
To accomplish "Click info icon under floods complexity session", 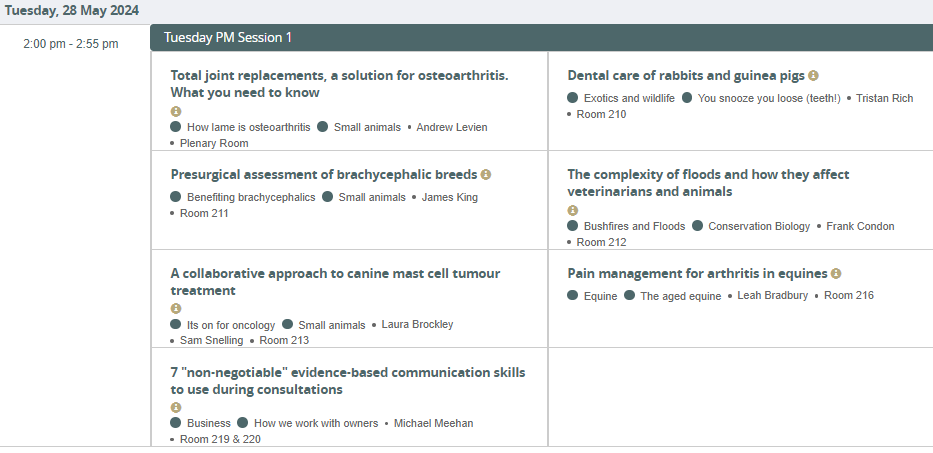I will (572, 210).
